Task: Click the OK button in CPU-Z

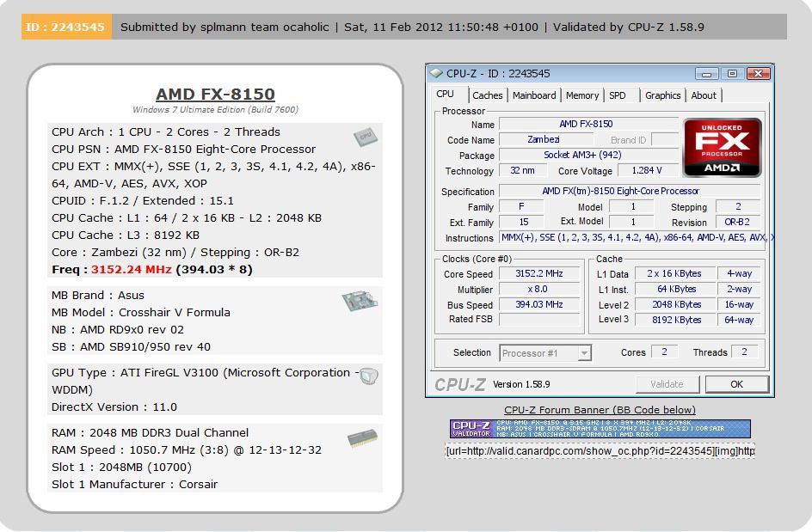Action: coord(736,384)
